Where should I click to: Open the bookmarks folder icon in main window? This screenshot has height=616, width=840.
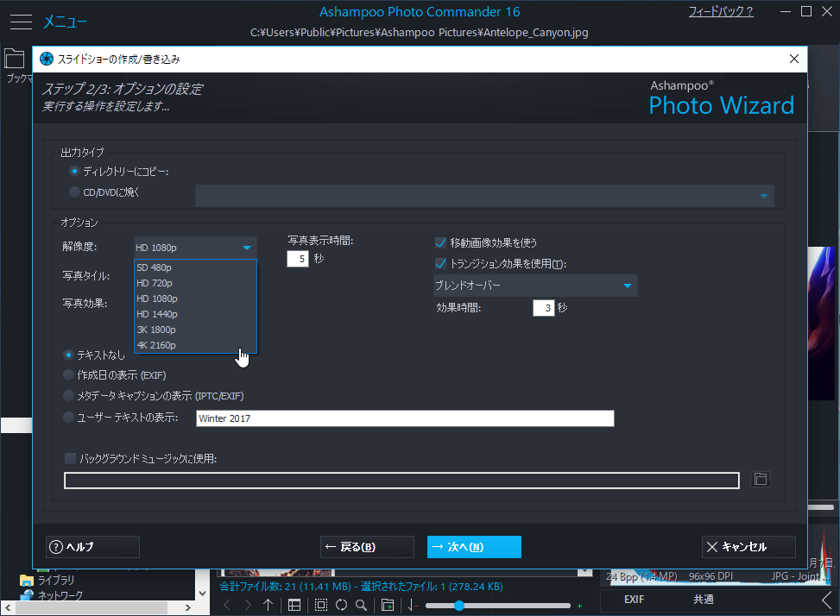[15, 59]
